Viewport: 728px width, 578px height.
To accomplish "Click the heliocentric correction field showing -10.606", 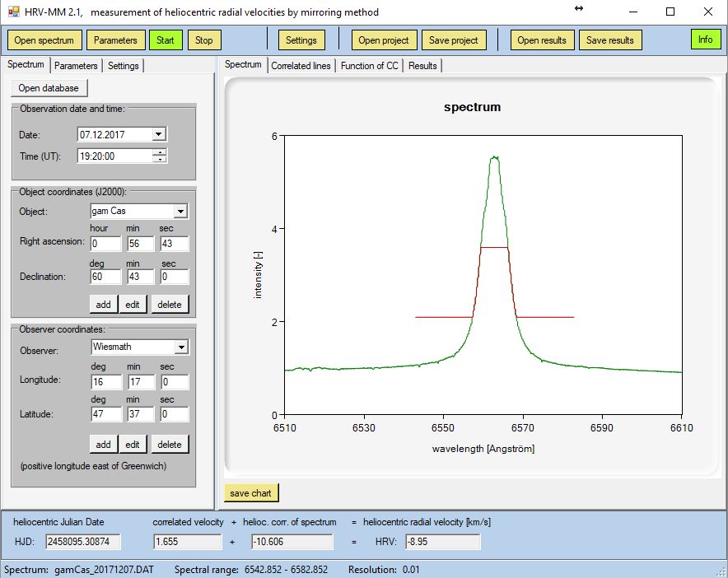I will [x=292, y=542].
